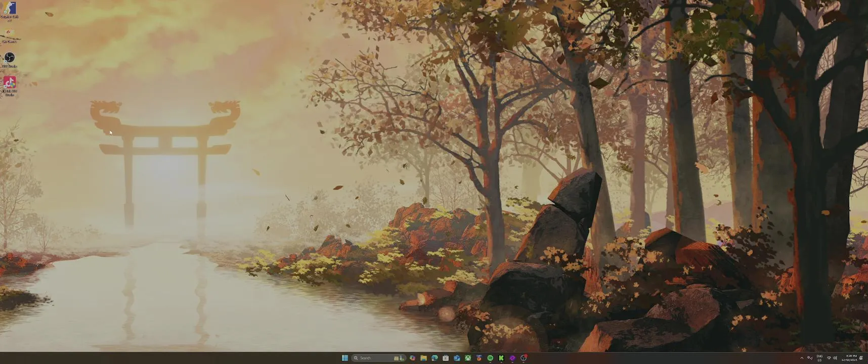Open the orange-blue app icon before Spotify

tap(479, 358)
